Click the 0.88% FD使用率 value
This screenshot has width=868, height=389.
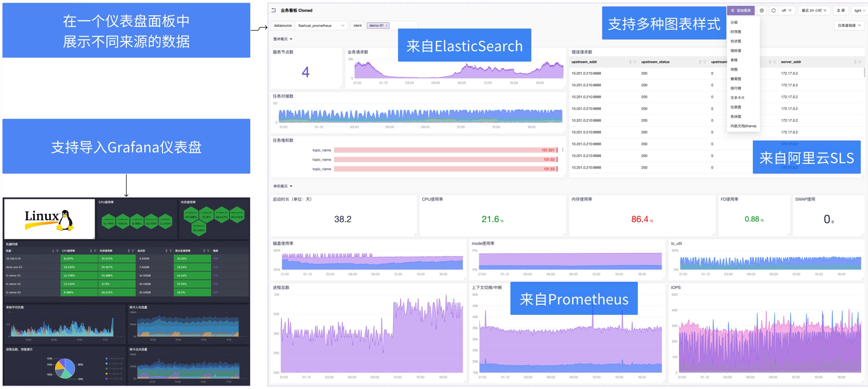tap(754, 219)
